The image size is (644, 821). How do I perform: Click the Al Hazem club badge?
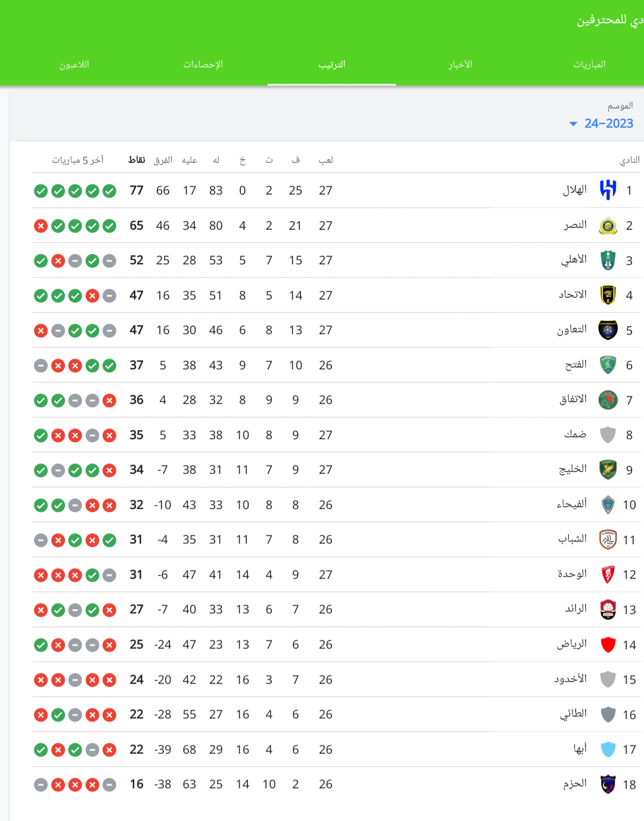tap(608, 784)
